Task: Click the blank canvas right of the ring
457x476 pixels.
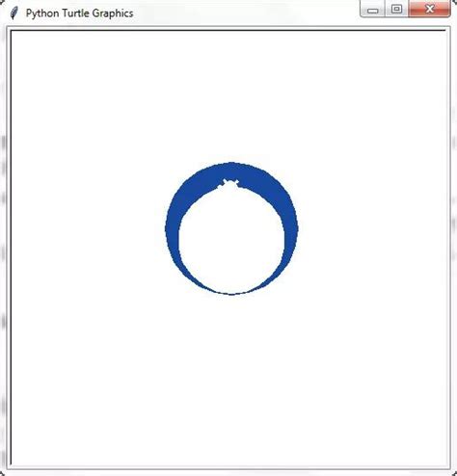Action: pyautogui.click(x=373, y=228)
